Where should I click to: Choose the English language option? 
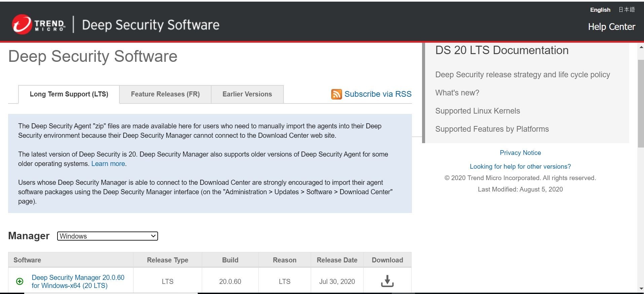coord(600,10)
